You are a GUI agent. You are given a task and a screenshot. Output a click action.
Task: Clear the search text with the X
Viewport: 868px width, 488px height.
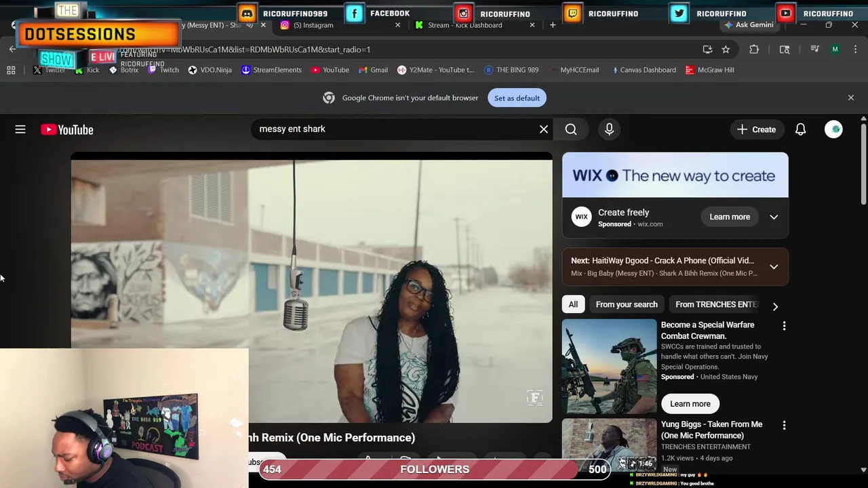pos(543,129)
